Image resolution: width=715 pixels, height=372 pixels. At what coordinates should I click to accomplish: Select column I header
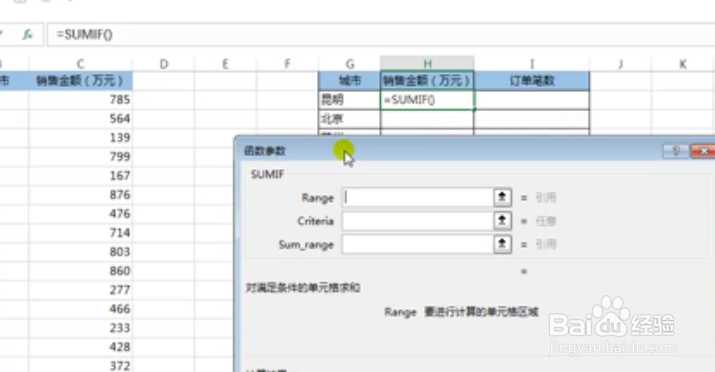[532, 64]
